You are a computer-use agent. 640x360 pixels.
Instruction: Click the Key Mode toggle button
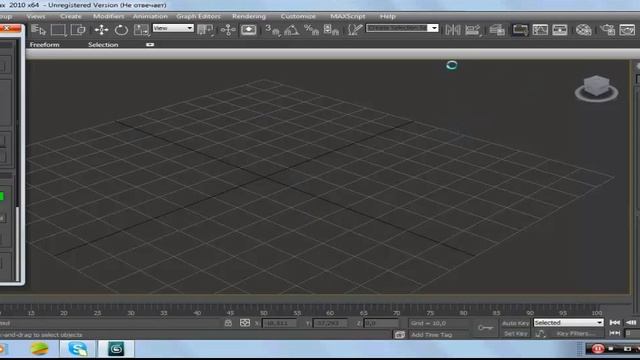[x=615, y=333]
